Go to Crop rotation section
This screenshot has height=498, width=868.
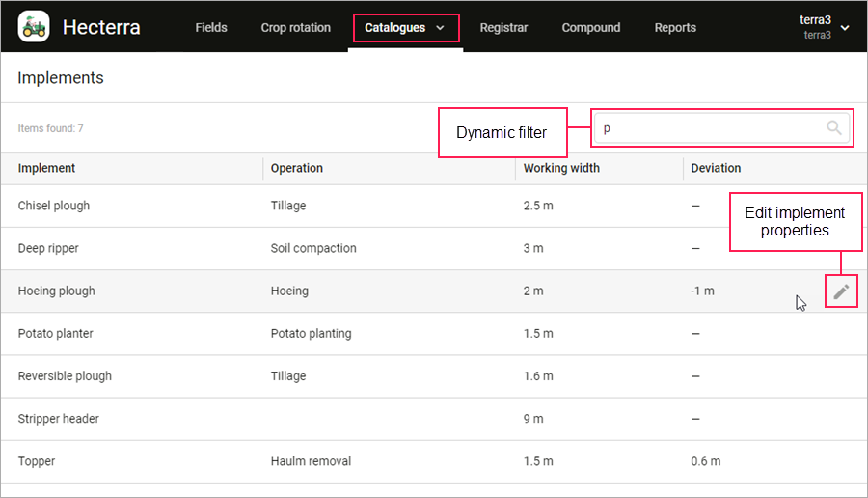295,28
